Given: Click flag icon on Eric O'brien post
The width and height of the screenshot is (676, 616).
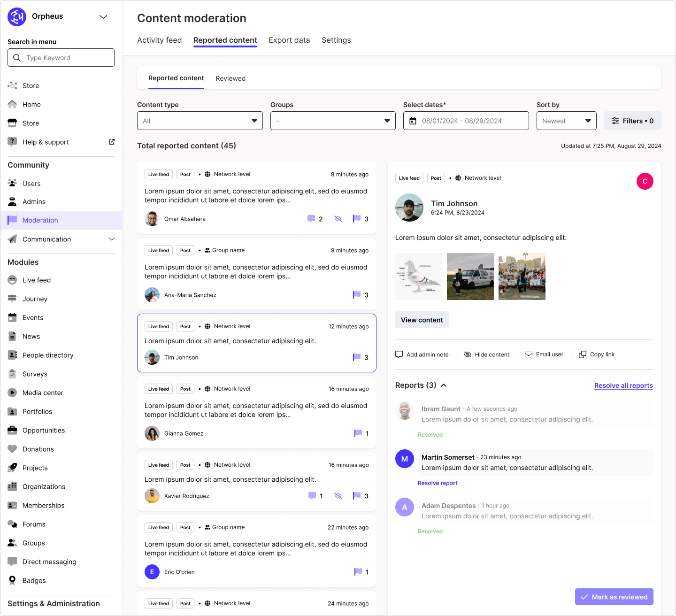Looking at the screenshot, I should click(358, 572).
